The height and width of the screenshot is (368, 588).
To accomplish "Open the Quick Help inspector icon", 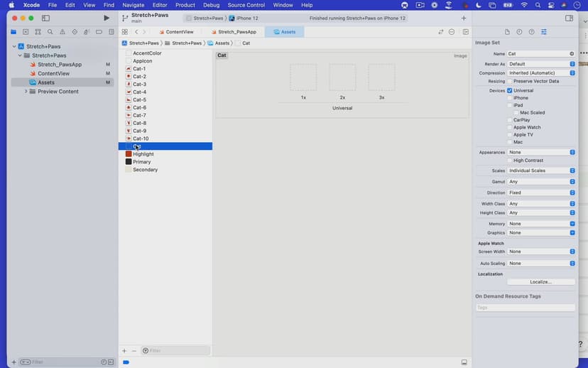I will (531, 32).
